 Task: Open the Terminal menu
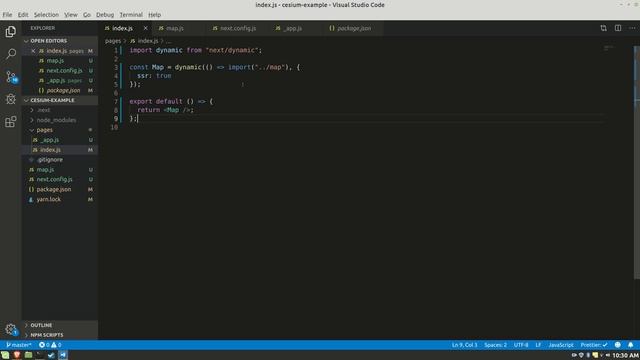pos(131,15)
